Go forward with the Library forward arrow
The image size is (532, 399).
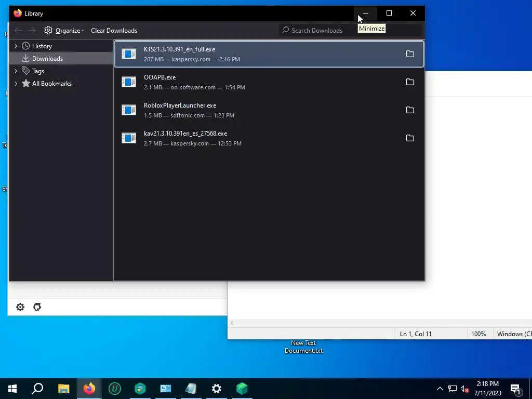point(32,31)
